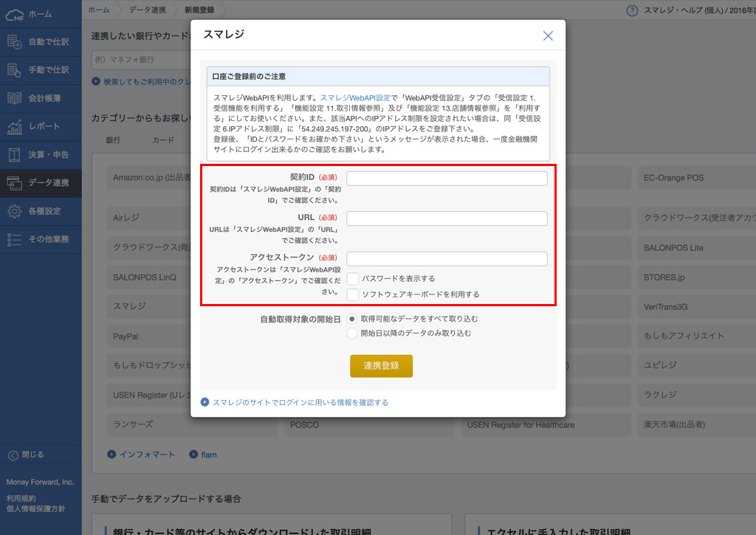Open the ホーム sidebar menu item

click(41, 14)
